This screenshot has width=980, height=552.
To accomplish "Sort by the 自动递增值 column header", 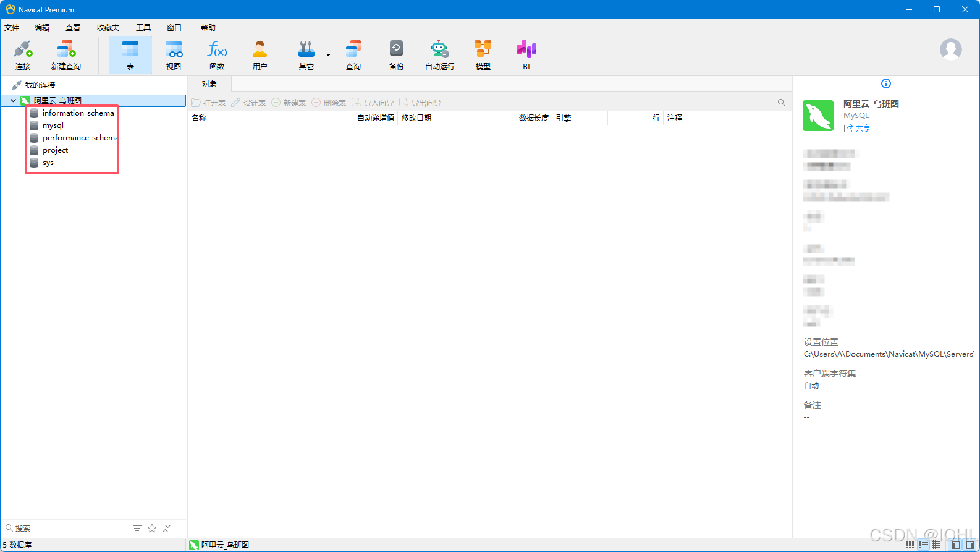I will 370,117.
